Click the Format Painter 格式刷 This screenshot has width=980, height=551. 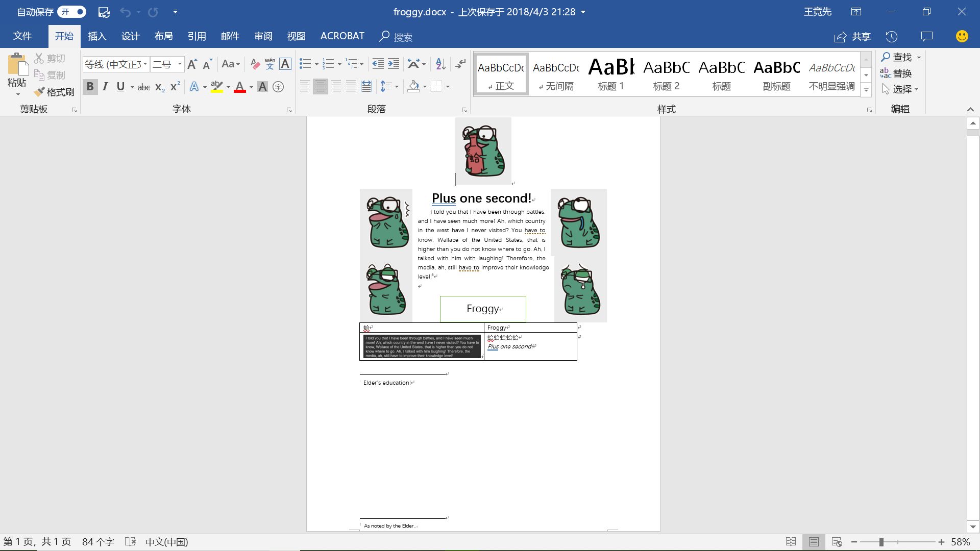[54, 92]
